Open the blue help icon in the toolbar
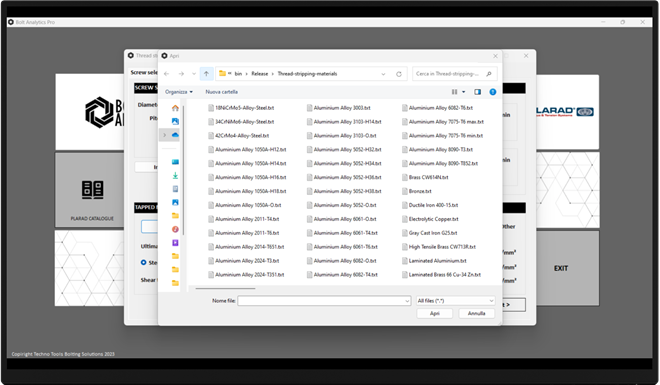Viewport: 660px width, 385px height. tap(492, 92)
